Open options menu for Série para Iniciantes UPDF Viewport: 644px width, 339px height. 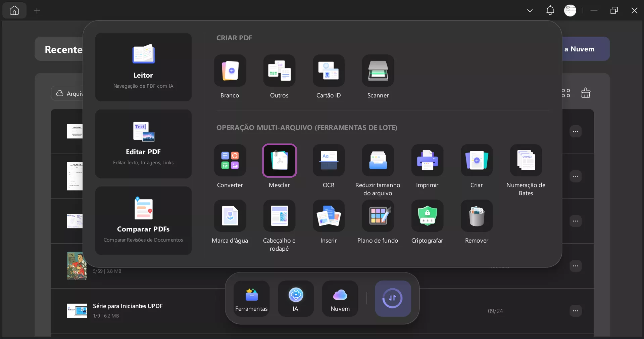[x=576, y=311]
